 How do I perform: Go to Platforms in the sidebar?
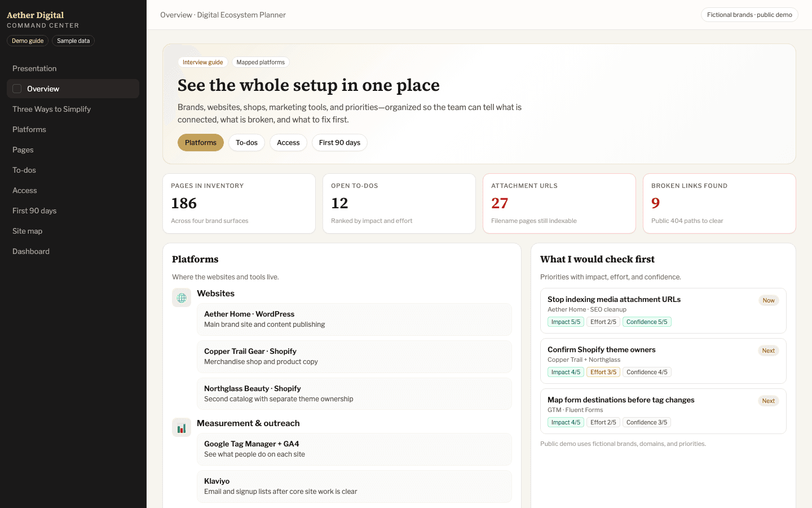[73, 129]
